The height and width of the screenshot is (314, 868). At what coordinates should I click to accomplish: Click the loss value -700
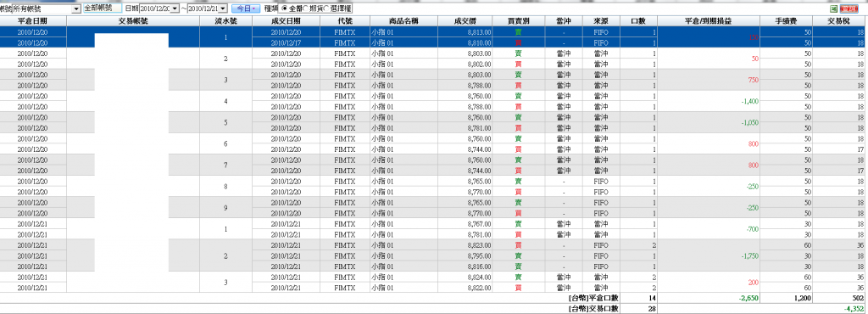click(752, 229)
